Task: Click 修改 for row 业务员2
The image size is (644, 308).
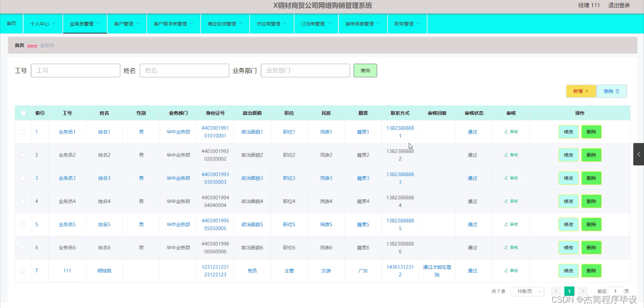Action: pos(568,155)
